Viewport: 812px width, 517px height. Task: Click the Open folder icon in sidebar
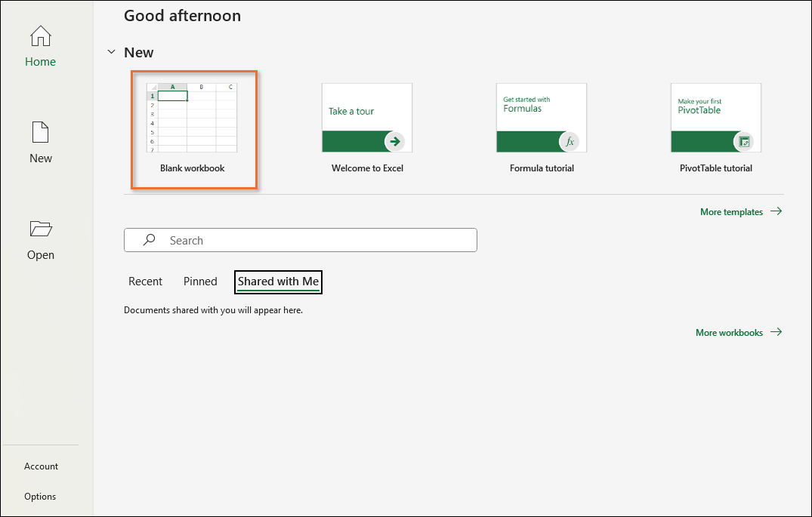(x=40, y=229)
